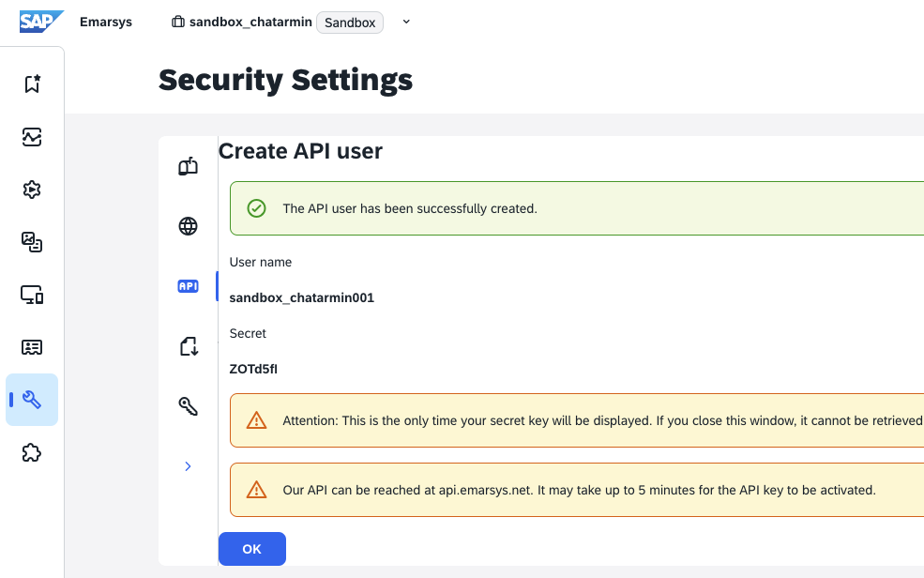
Task: Open the Content image icon in sidebar
Action: click(x=32, y=242)
